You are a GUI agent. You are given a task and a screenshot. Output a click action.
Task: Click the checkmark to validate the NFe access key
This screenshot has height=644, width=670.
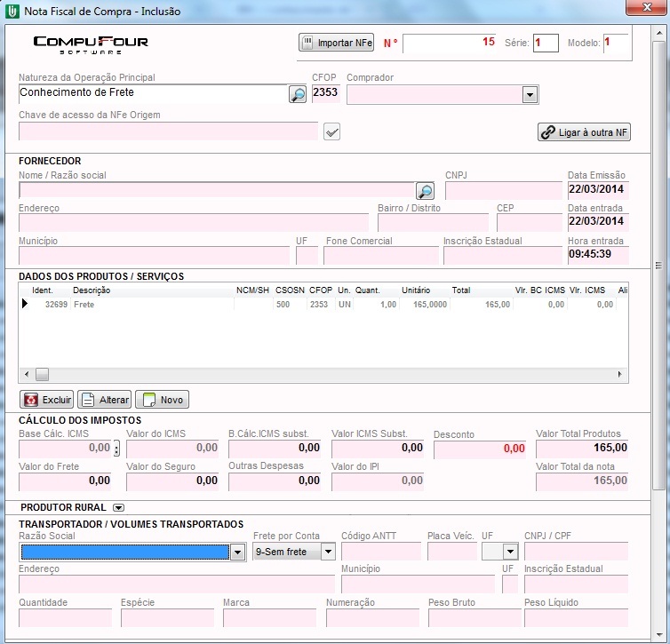[x=331, y=132]
